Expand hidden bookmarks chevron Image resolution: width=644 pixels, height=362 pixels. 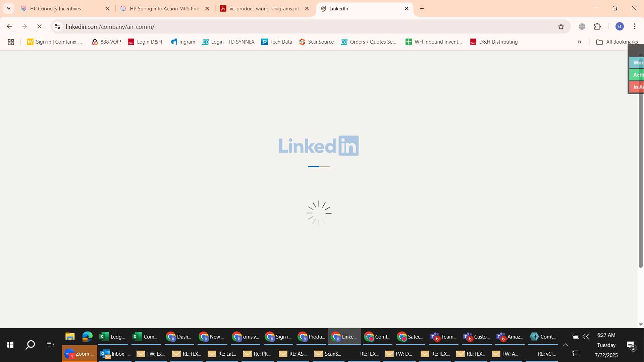(579, 42)
